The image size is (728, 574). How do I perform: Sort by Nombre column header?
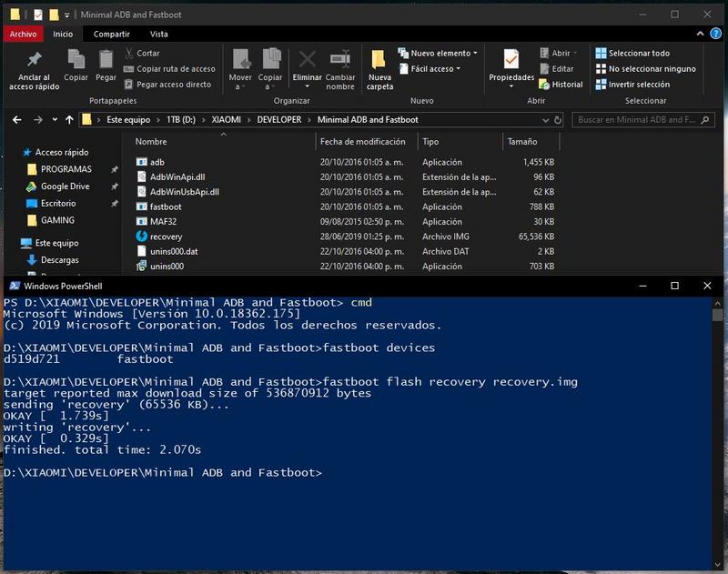point(219,142)
